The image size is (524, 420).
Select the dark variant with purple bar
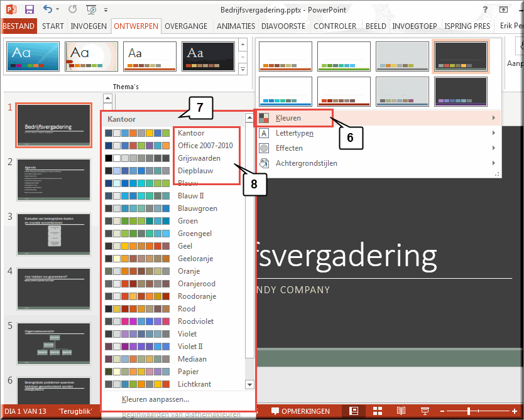click(461, 92)
